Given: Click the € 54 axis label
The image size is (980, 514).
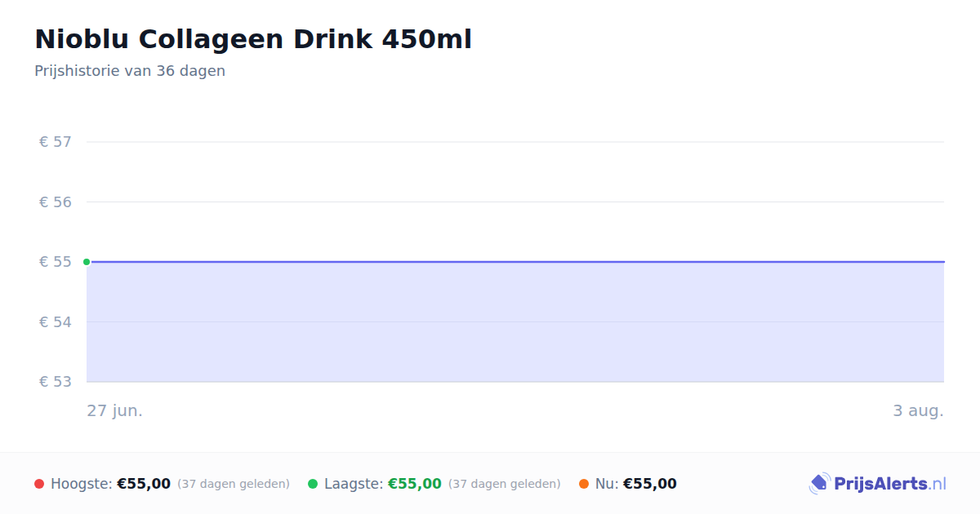Looking at the screenshot, I should pyautogui.click(x=56, y=321).
